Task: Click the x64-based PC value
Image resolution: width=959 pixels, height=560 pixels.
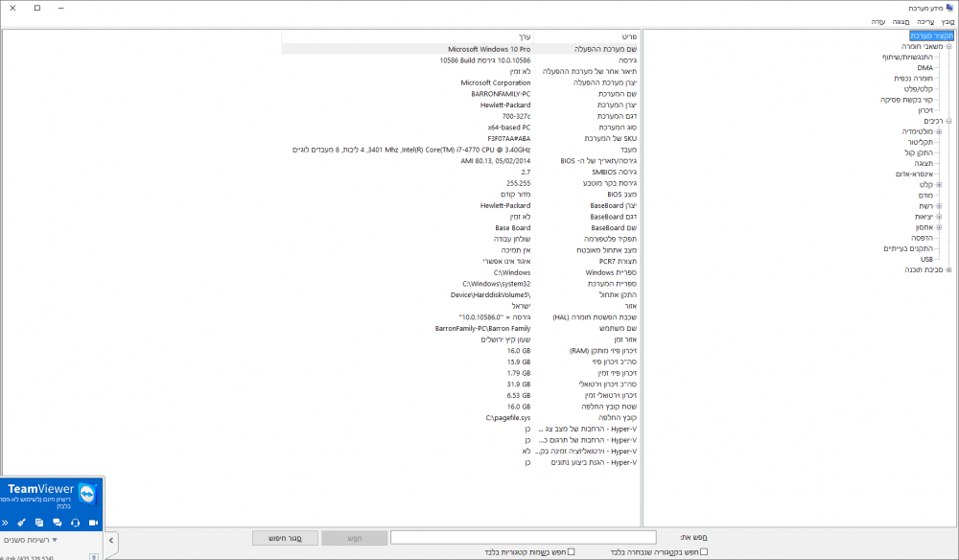Action: 509,128
